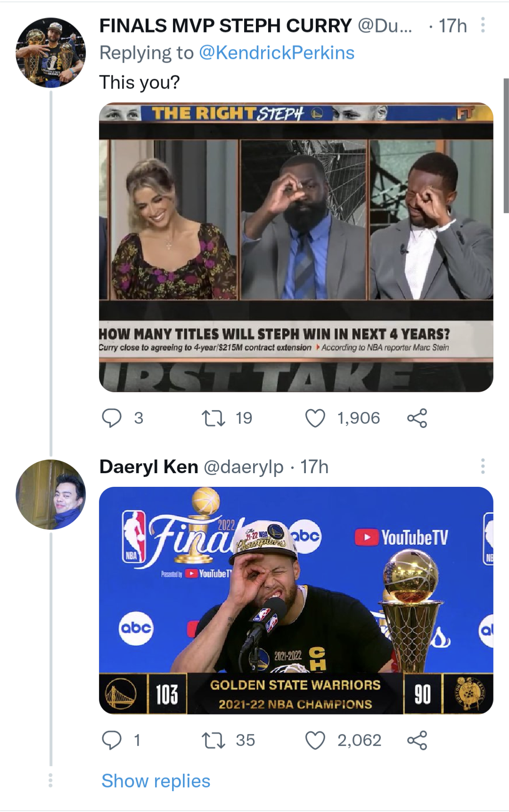
Task: Reply to the "This you?" tweet
Action: click(x=112, y=418)
